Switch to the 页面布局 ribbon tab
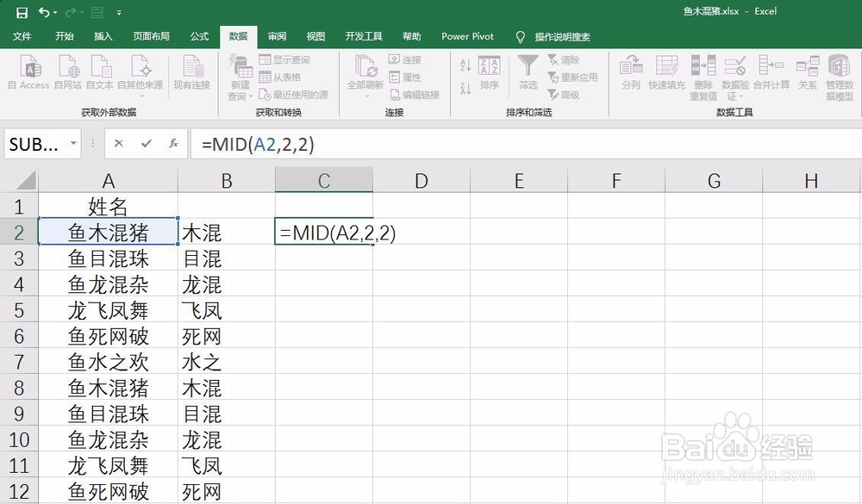Image resolution: width=862 pixels, height=504 pixels. 151,36
